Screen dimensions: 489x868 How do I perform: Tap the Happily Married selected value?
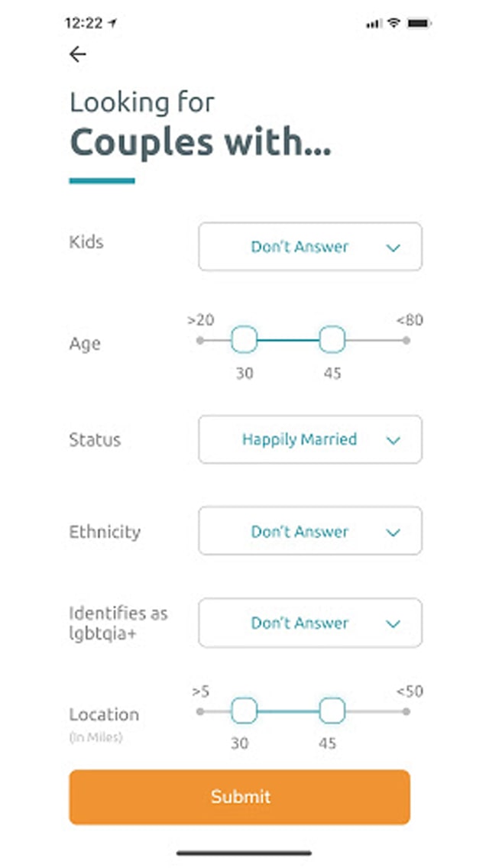300,439
